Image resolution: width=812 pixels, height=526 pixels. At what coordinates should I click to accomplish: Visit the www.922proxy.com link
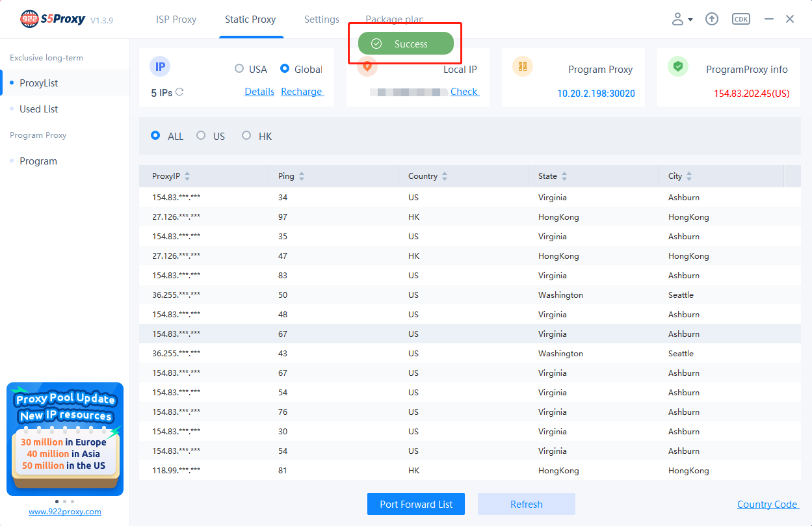[x=65, y=512]
